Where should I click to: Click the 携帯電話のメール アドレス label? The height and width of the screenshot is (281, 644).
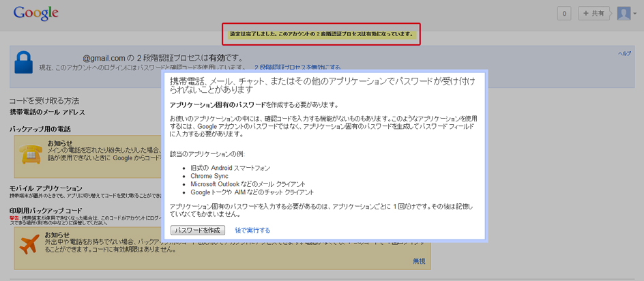click(47, 112)
